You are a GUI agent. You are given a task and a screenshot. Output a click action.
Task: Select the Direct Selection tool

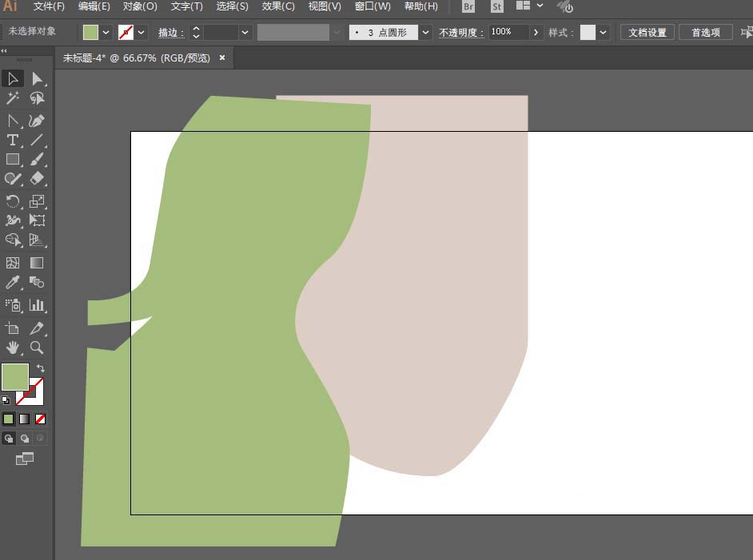37,78
